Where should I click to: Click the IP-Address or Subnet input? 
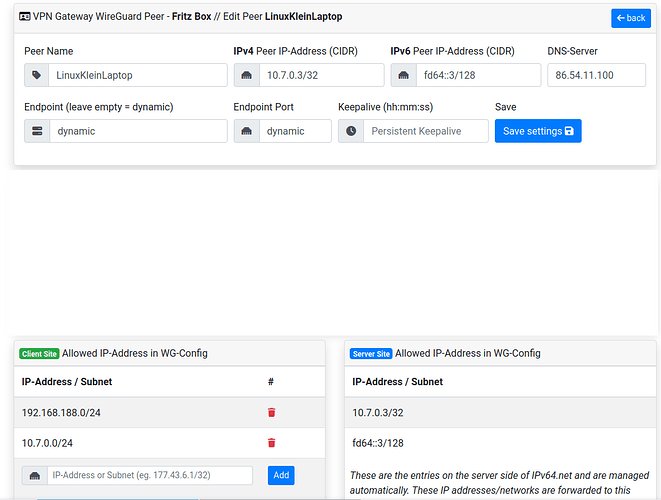click(150, 476)
